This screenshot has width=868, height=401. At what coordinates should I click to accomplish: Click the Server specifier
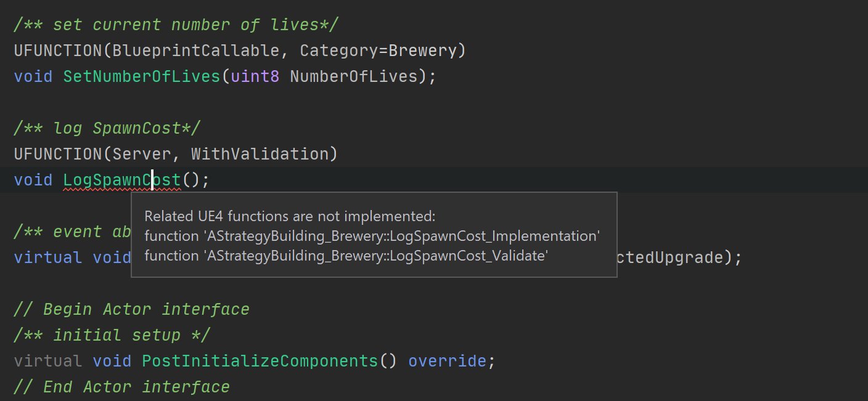coord(142,154)
